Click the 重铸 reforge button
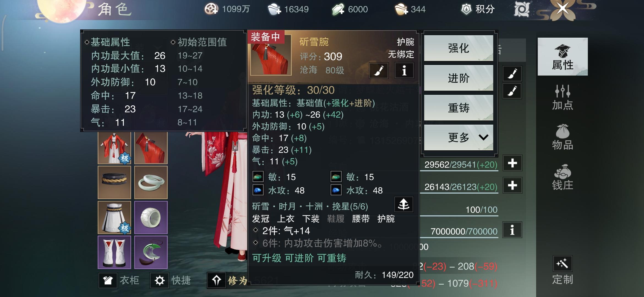The height and width of the screenshot is (297, 644). (459, 108)
